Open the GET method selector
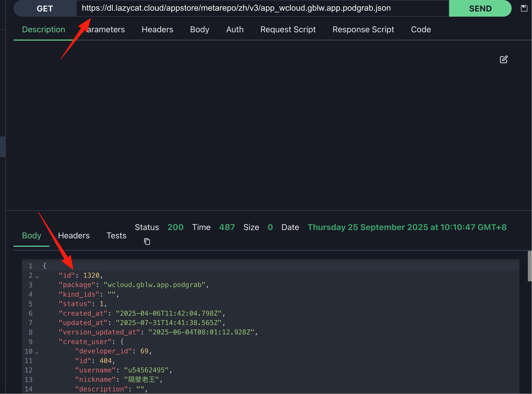Screen dimensions: 532x394 [45, 8]
